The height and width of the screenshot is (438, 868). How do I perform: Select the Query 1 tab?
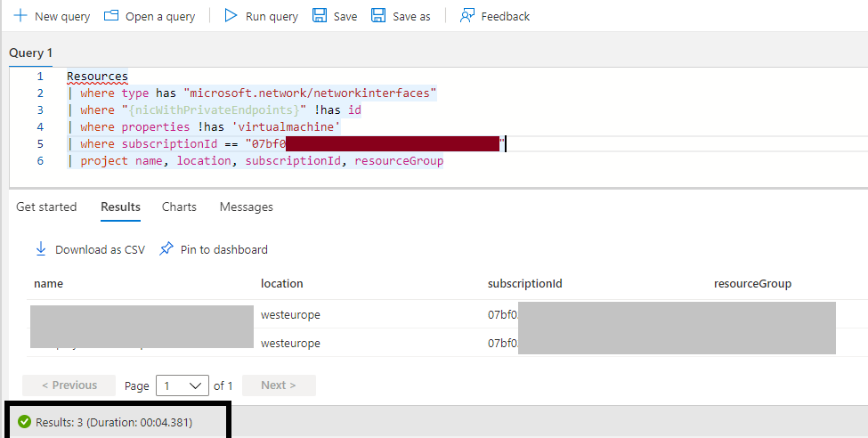(30, 53)
